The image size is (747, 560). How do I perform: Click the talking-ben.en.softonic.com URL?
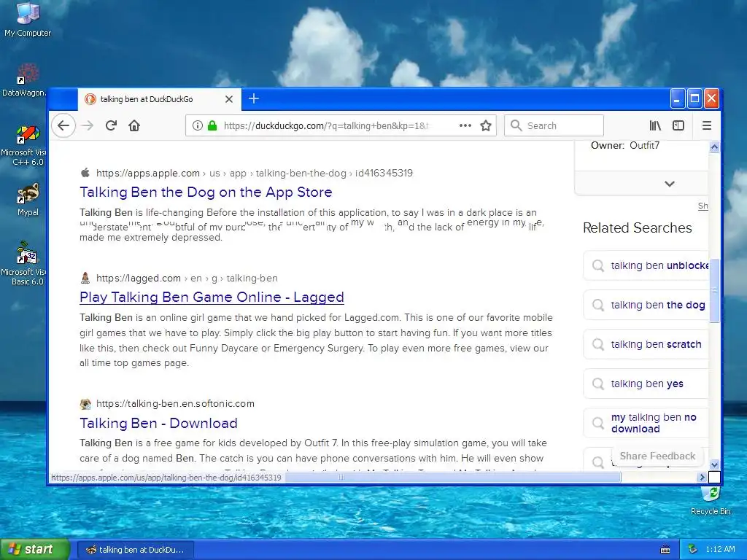coord(175,404)
